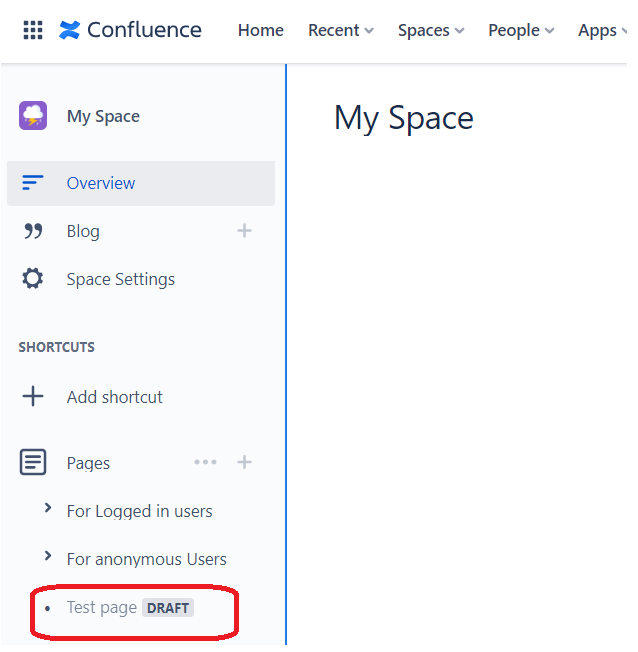Click the Overview lines icon
638x652 pixels.
[32, 183]
